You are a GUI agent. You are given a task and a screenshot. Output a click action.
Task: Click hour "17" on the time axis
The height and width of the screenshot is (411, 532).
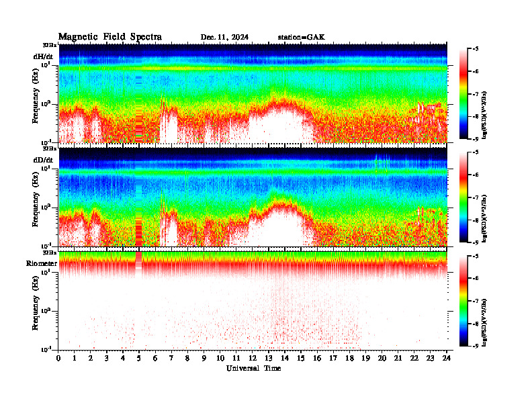[334, 358]
